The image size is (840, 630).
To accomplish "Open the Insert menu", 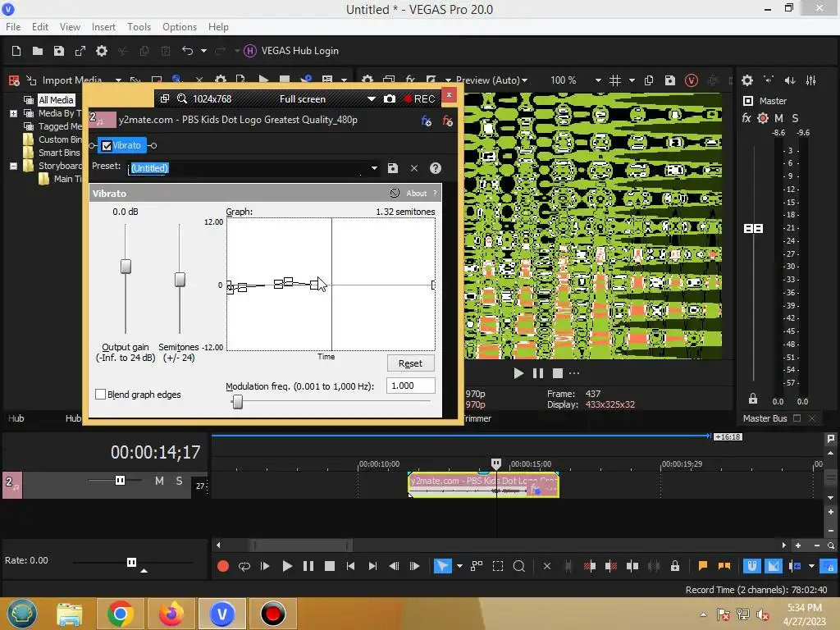I will [x=103, y=27].
